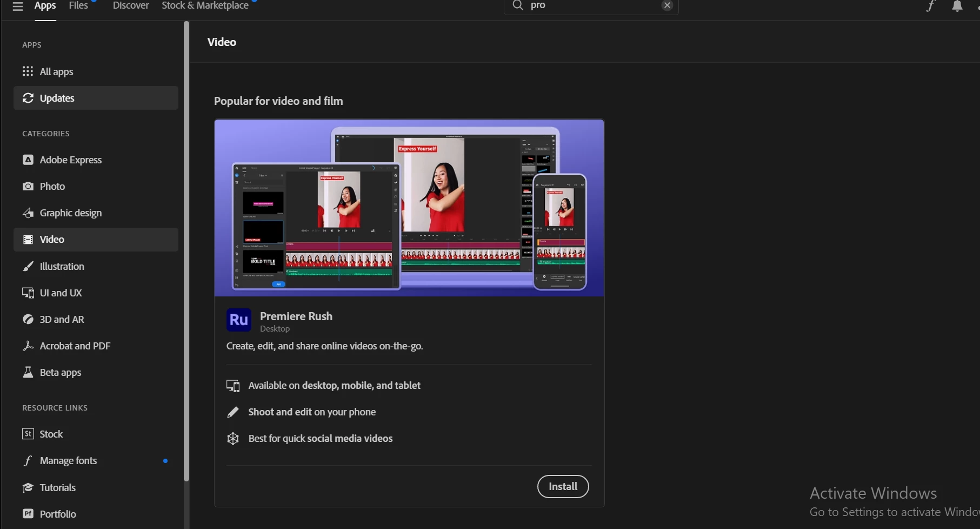Click the Illustration brush icon
980x529 pixels.
point(28,266)
